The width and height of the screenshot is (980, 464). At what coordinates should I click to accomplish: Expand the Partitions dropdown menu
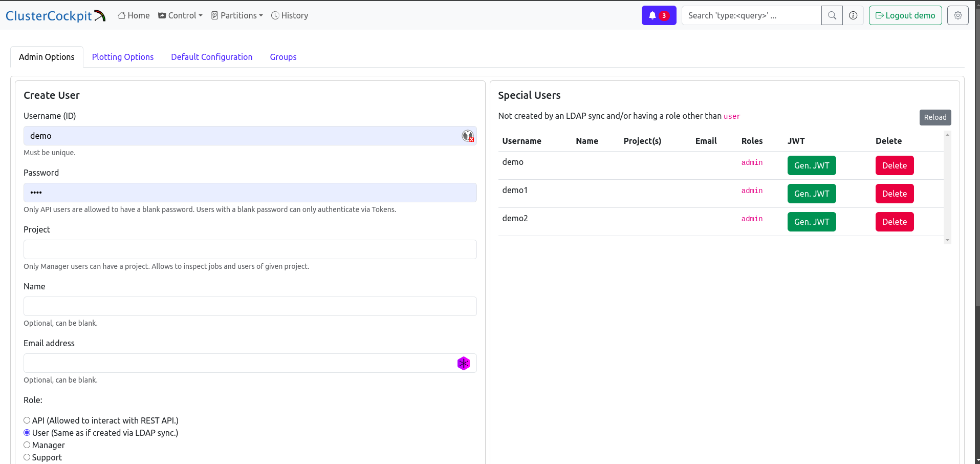[x=237, y=15]
